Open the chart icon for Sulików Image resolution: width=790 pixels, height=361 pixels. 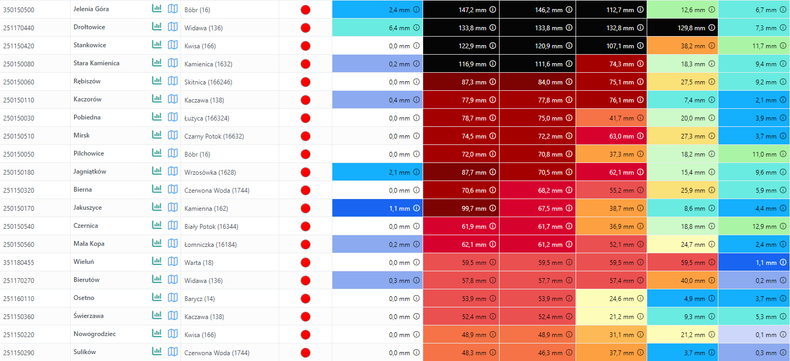click(x=157, y=352)
